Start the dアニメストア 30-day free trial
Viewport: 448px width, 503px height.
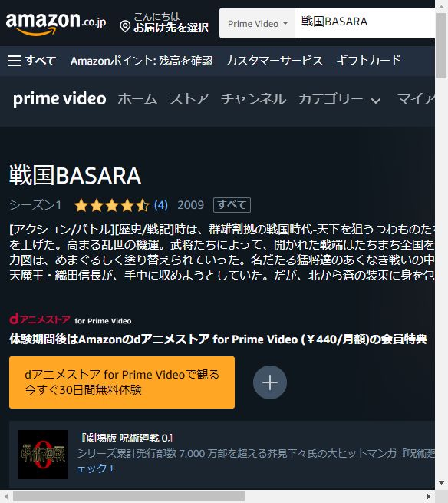coord(122,382)
